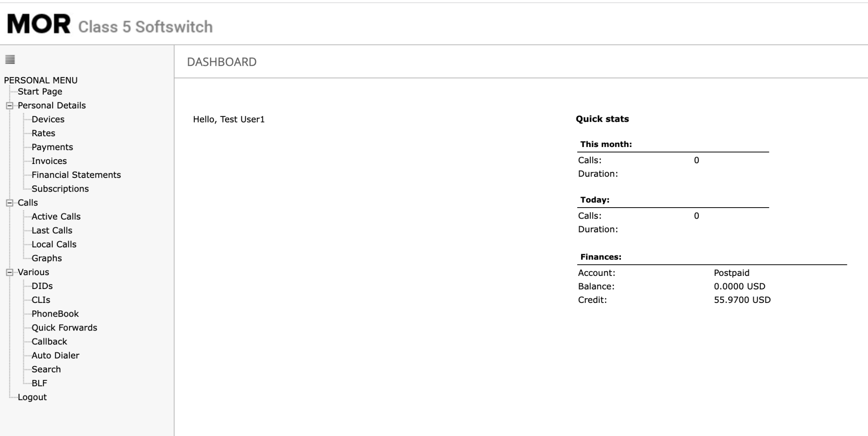868x436 pixels.
Task: Configure Quick Forwards
Action: click(64, 328)
